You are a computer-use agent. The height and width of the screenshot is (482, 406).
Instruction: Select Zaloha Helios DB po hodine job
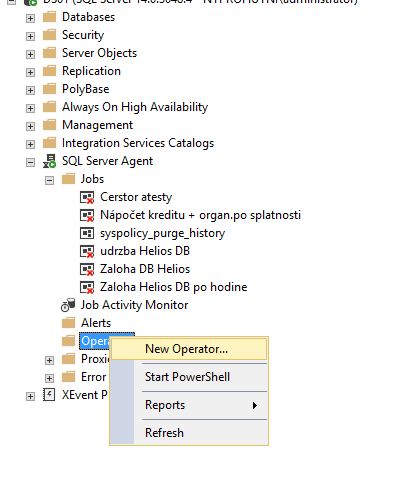(x=174, y=287)
